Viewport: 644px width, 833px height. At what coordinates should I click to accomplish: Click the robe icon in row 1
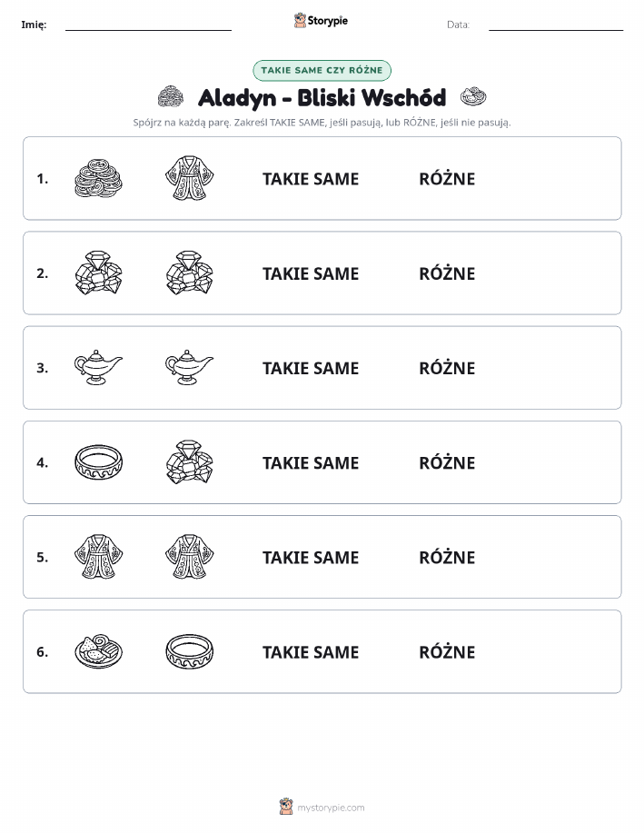pos(190,178)
